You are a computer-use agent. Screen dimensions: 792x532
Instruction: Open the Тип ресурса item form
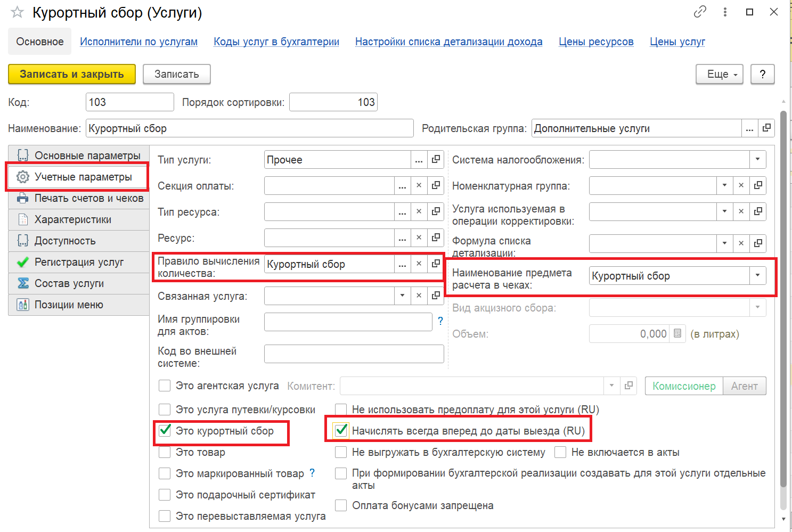436,211
